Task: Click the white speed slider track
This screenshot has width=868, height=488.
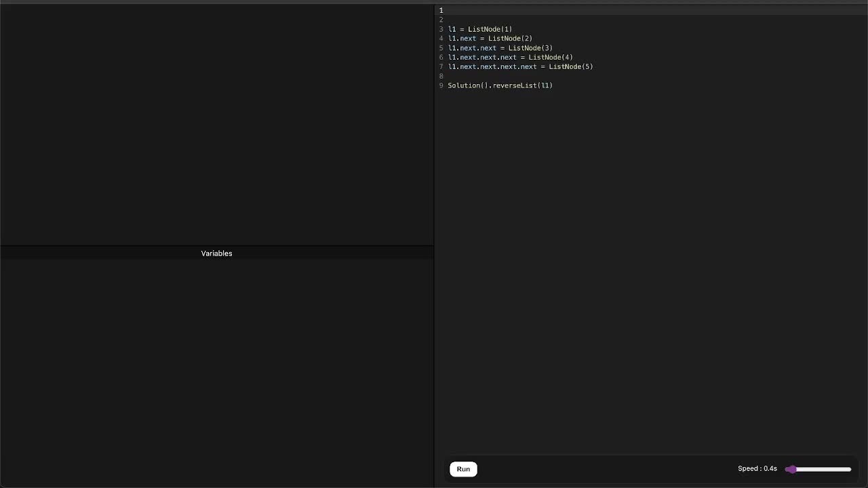Action: tap(824, 469)
